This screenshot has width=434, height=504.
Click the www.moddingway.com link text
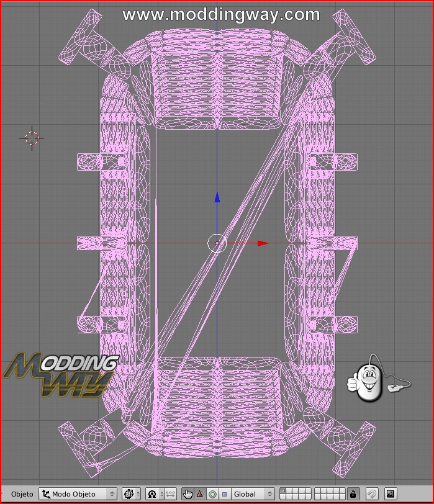221,14
